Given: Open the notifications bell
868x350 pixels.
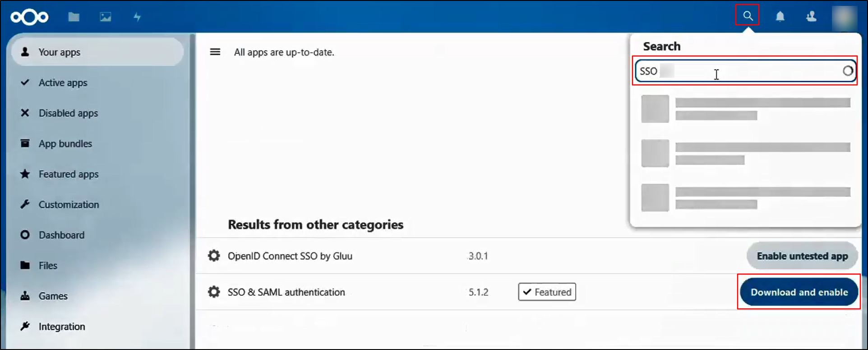Looking at the screenshot, I should (780, 17).
